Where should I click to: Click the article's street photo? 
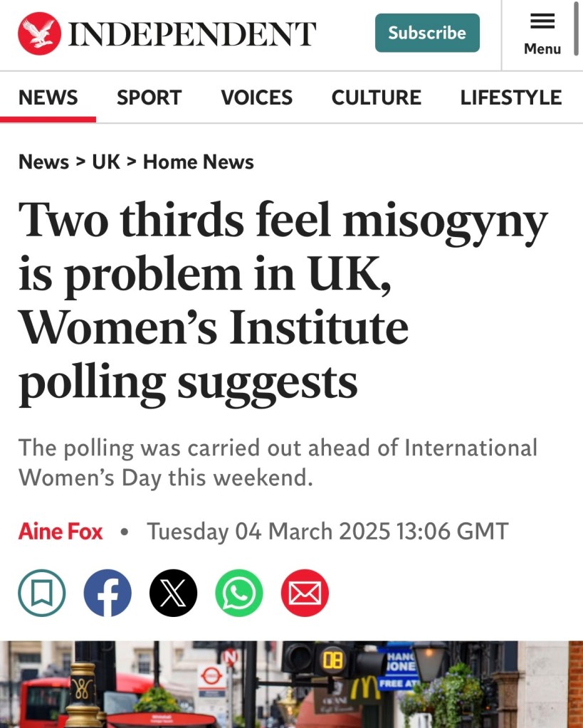[291, 684]
